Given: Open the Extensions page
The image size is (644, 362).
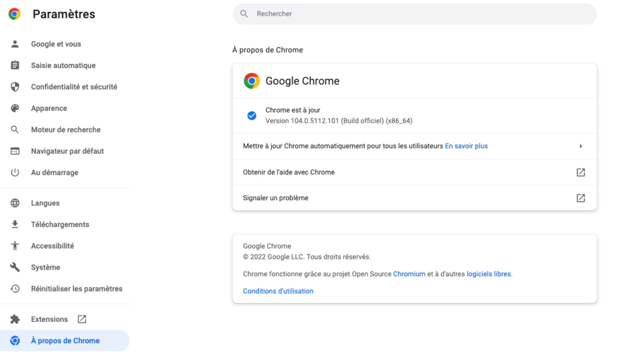Looking at the screenshot, I should [49, 319].
